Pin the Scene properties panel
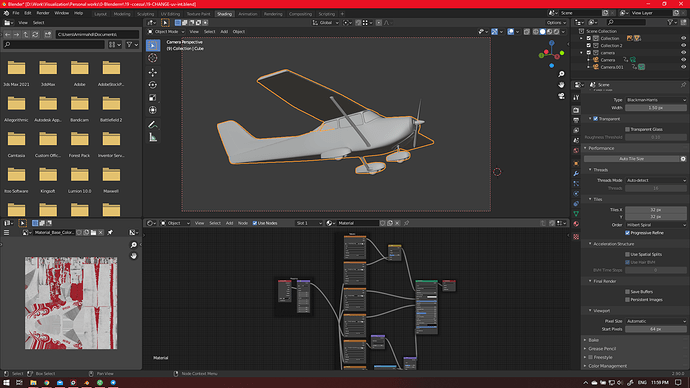690x388 pixels. point(683,84)
